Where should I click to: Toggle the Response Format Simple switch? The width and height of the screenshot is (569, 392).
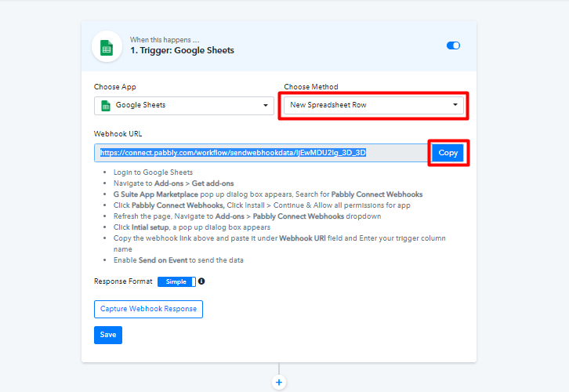tap(176, 281)
